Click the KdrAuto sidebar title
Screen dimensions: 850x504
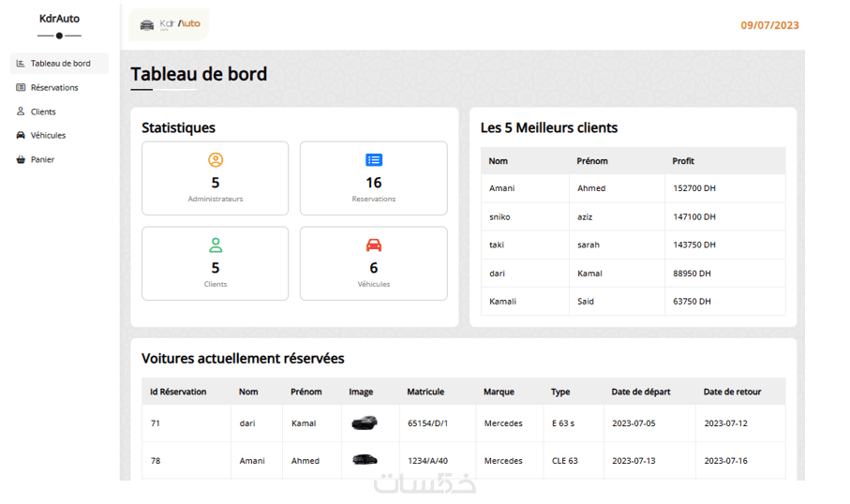pos(60,19)
